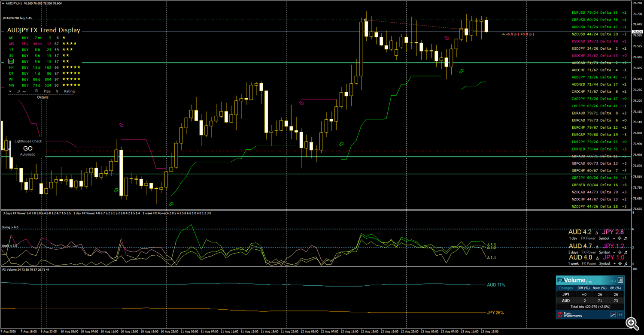Click the grid icon in FXVolume footer

pos(620,314)
